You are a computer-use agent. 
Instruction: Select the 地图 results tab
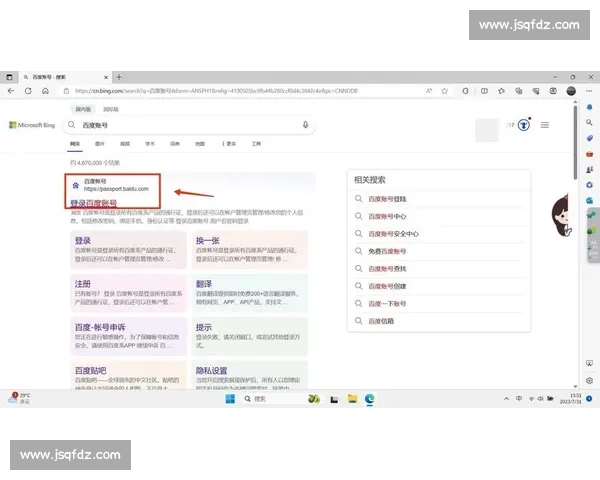click(x=200, y=144)
